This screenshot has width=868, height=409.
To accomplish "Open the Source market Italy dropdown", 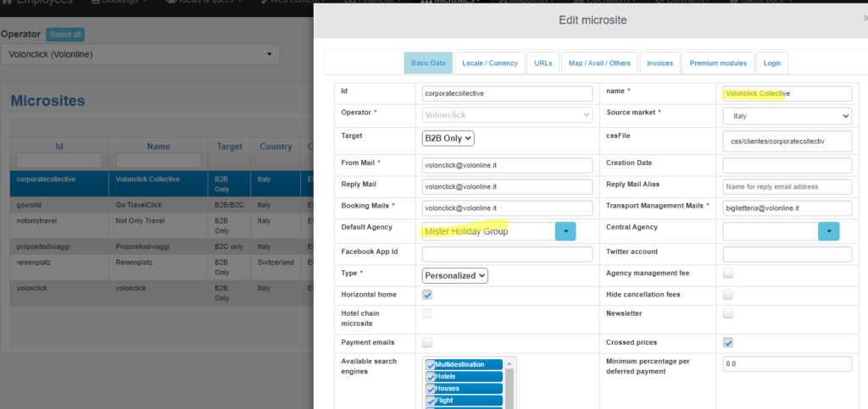I will tap(787, 116).
